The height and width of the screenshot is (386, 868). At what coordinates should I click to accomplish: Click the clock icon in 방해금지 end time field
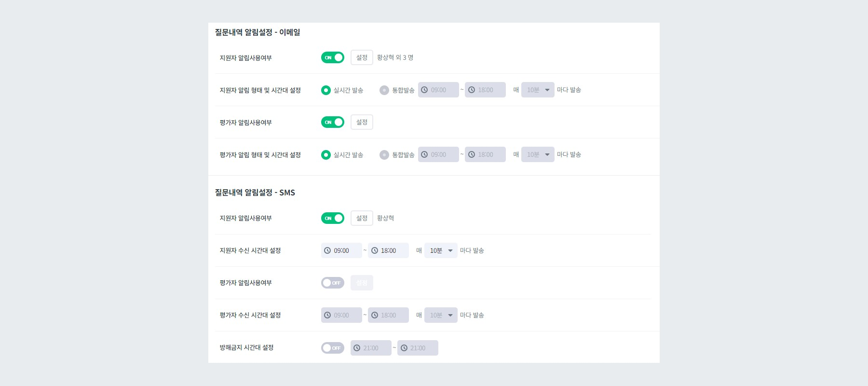coord(405,347)
